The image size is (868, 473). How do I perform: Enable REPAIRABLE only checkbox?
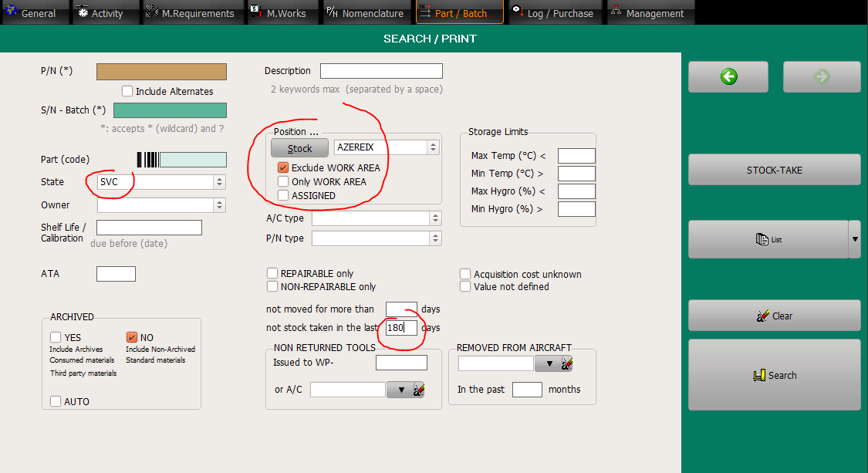pos(272,273)
